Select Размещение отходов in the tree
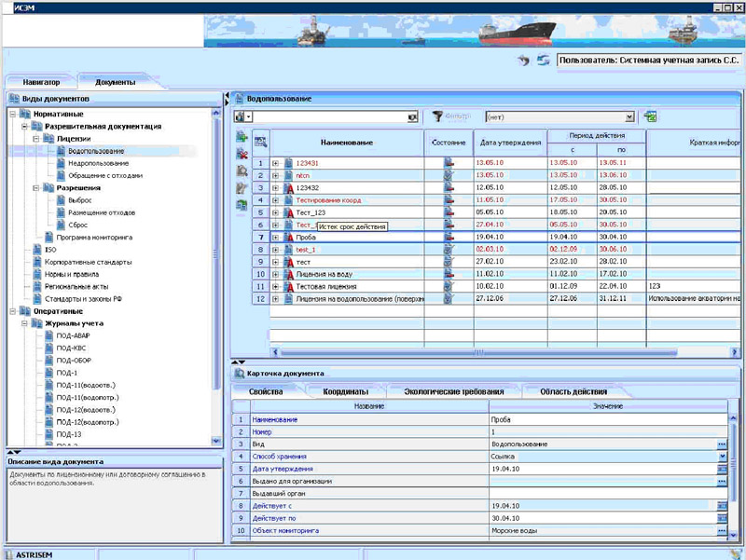This screenshot has height=560, width=746. pos(102,212)
